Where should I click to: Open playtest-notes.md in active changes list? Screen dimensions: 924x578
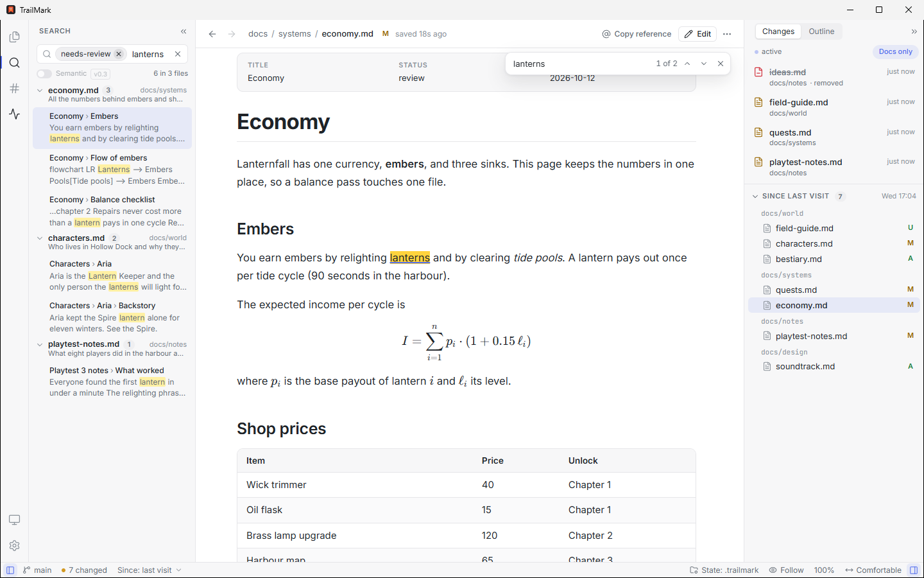pyautogui.click(x=834, y=167)
